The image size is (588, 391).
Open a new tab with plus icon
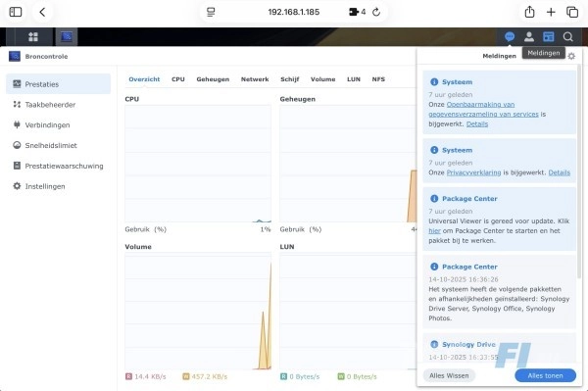tap(551, 12)
